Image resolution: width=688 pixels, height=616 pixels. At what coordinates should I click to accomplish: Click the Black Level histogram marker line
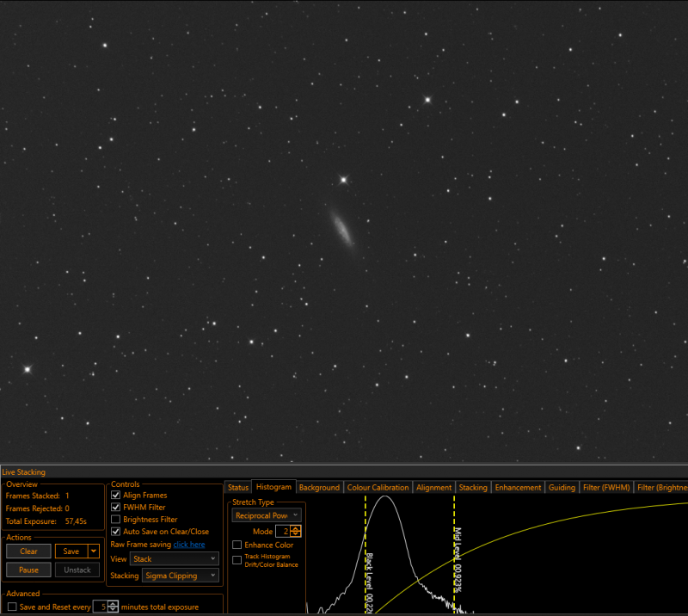click(365, 555)
